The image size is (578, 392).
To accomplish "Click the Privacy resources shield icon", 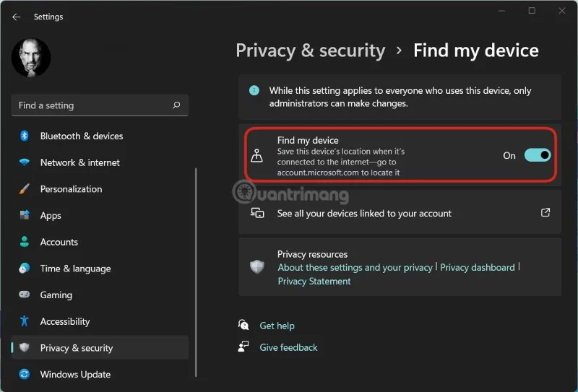I will pos(257,266).
